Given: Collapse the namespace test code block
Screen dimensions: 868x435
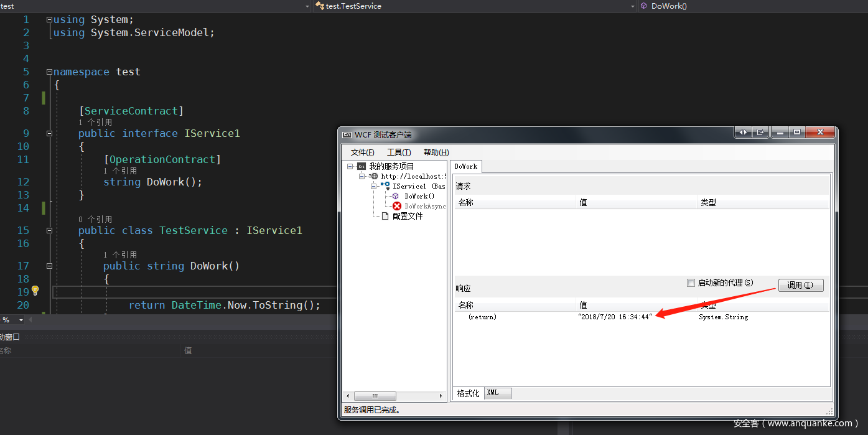Looking at the screenshot, I should click(49, 72).
